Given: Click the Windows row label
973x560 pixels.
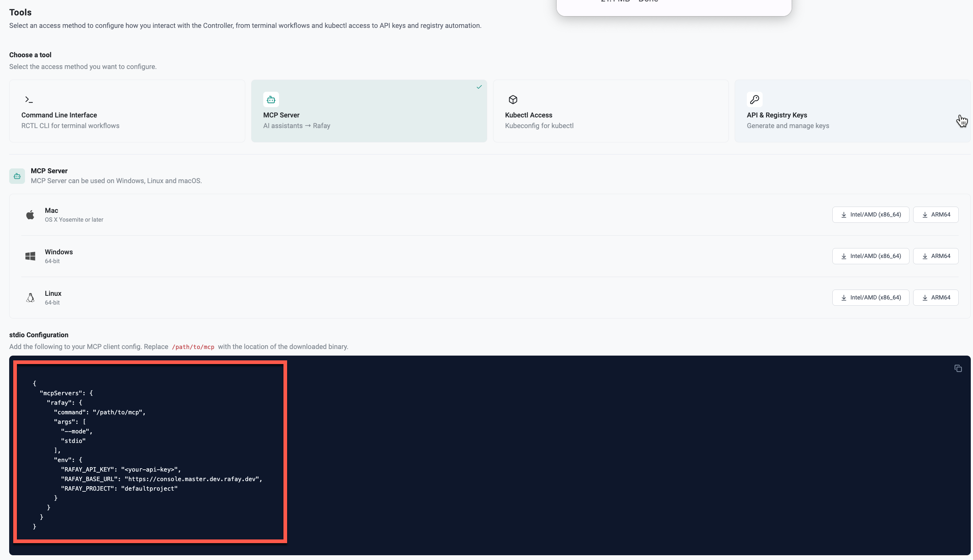Looking at the screenshot, I should pyautogui.click(x=58, y=252).
